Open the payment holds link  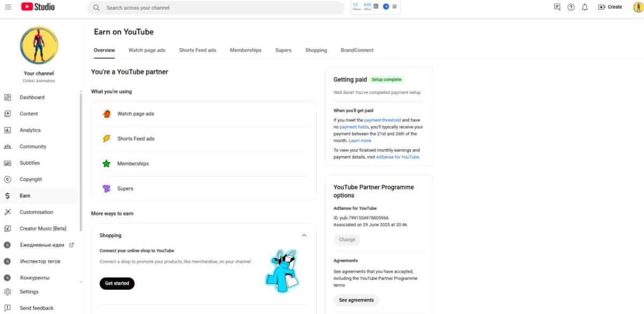tap(354, 127)
